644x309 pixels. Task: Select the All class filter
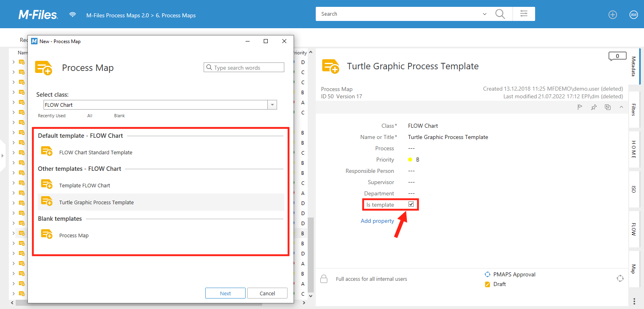coord(90,116)
